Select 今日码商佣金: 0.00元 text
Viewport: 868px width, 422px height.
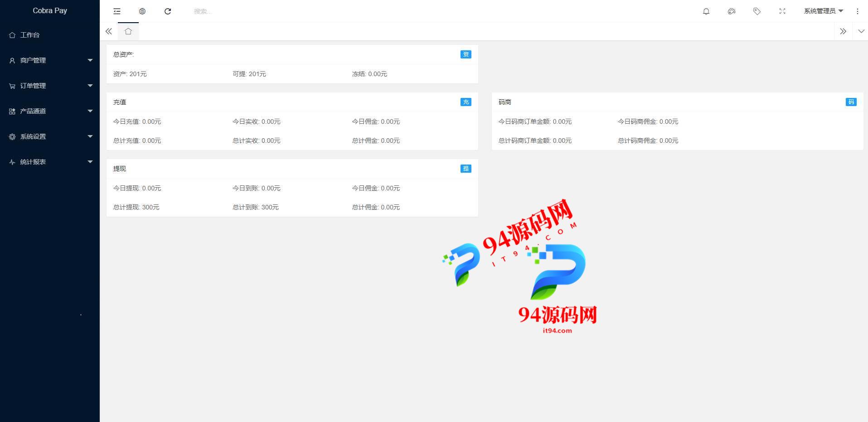point(648,121)
